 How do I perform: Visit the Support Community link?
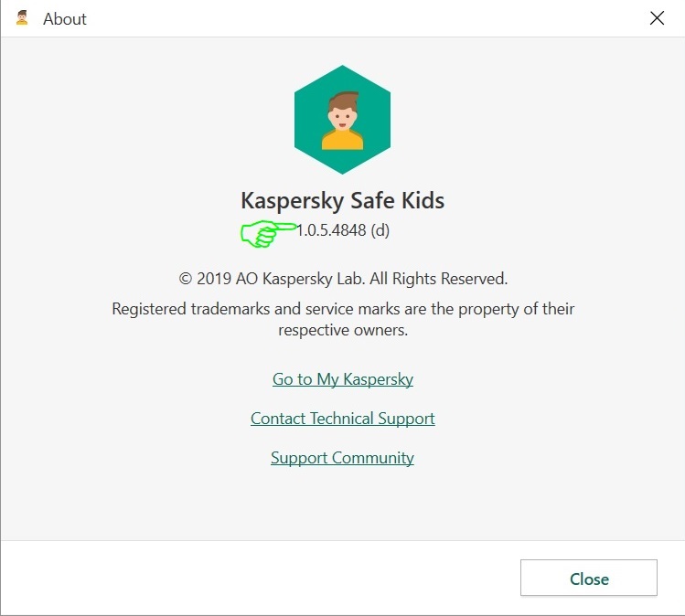tap(342, 458)
